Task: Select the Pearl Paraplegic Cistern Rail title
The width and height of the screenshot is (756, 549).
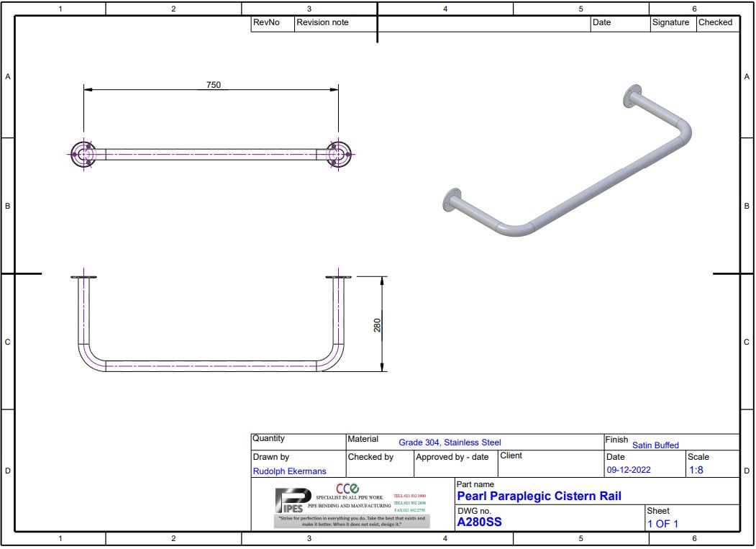Action: click(x=539, y=496)
